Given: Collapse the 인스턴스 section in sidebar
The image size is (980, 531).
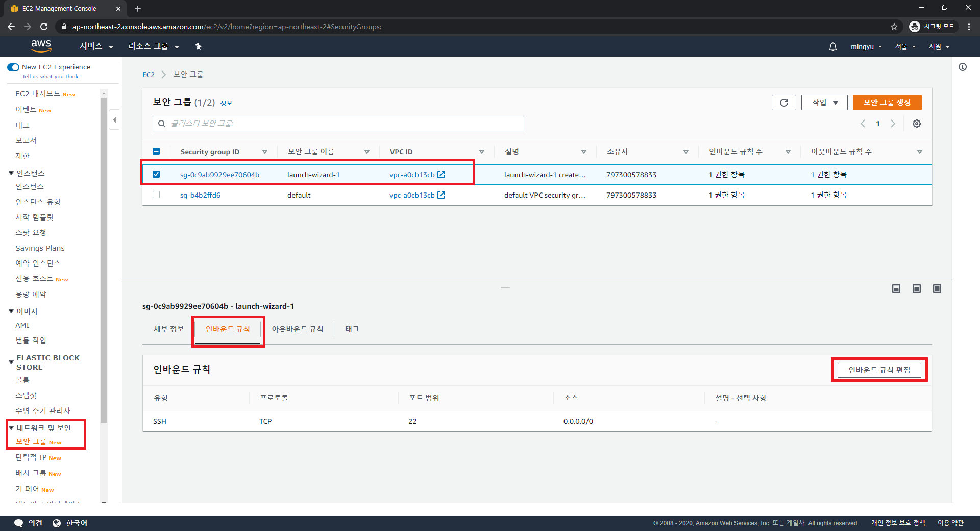Looking at the screenshot, I should pyautogui.click(x=11, y=173).
